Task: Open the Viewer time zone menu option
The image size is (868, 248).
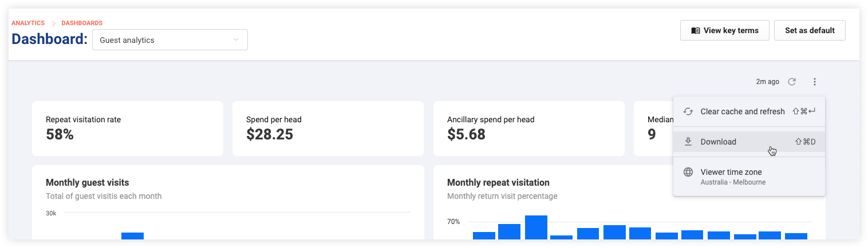Action: [749, 176]
